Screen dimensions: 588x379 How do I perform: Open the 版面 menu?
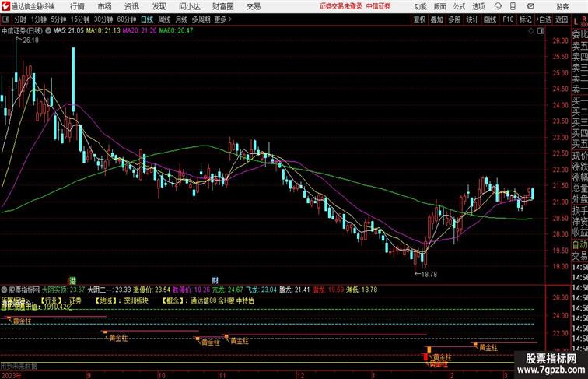tap(440, 6)
